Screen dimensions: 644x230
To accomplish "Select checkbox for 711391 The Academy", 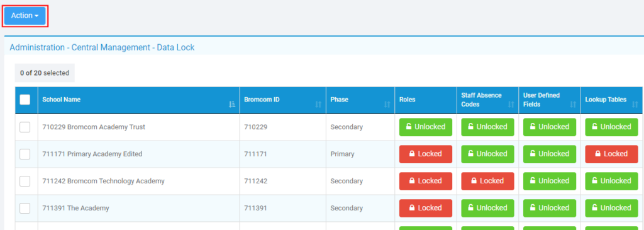I will [x=25, y=208].
